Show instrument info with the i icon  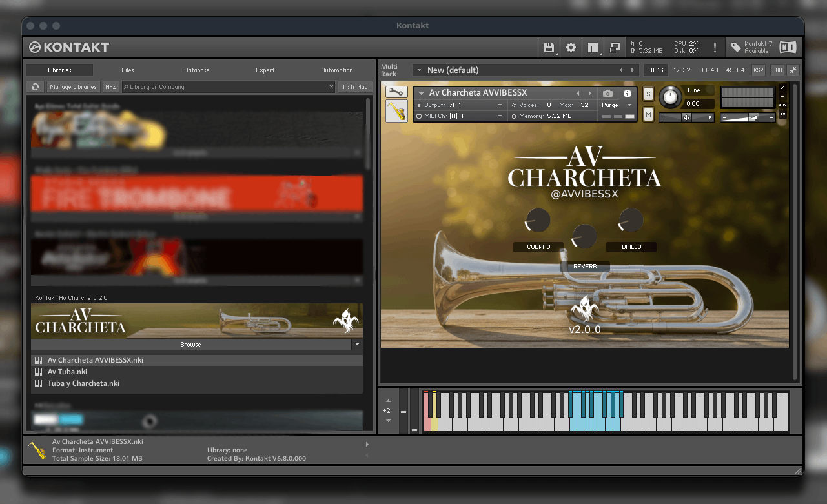point(627,94)
